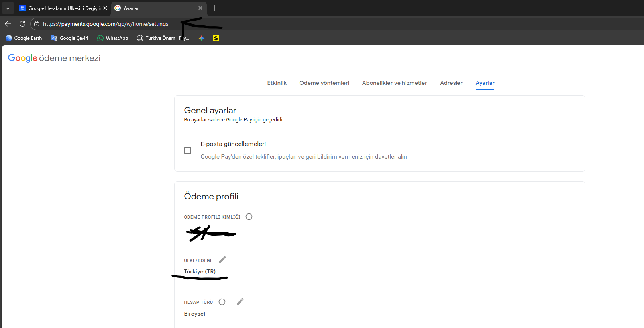Select the Ayarlar browser tab
This screenshot has height=328, width=644.
159,8
